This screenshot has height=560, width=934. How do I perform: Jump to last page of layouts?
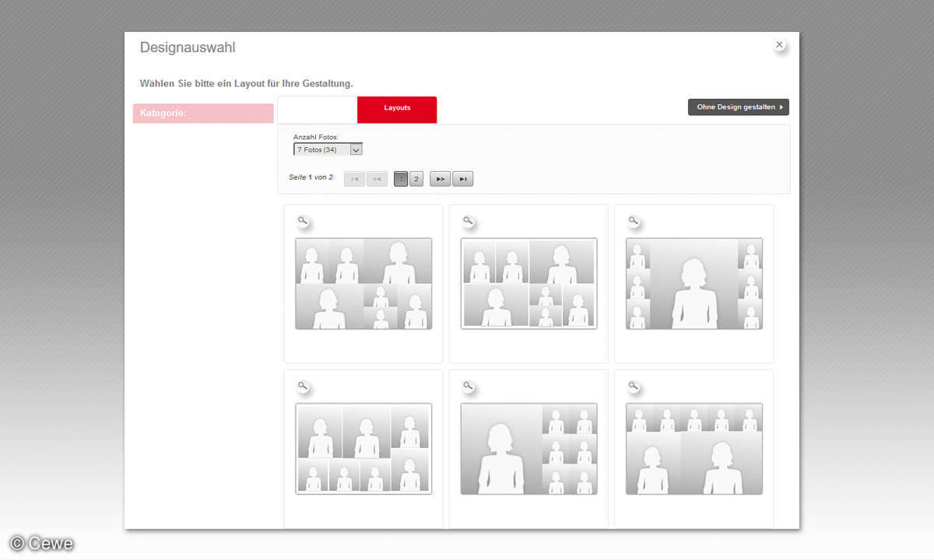(x=462, y=179)
